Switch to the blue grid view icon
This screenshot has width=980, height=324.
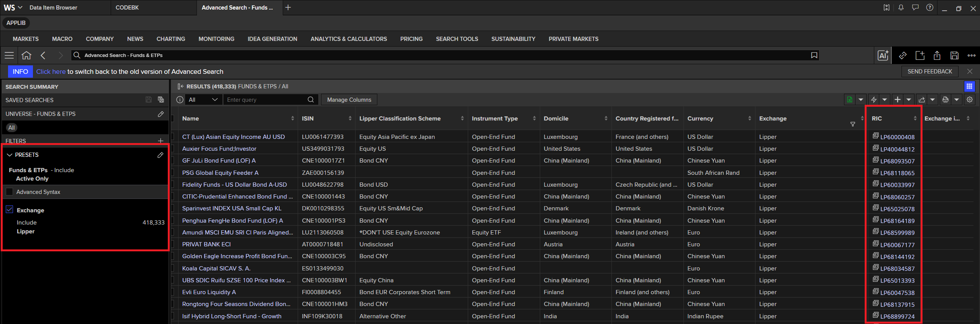[969, 86]
